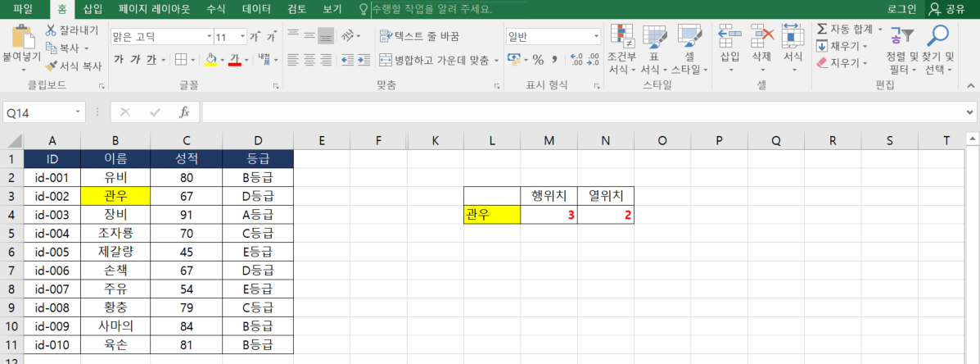The width and height of the screenshot is (980, 364).
Task: Toggle bottom vertical alignment button
Action: tap(326, 36)
